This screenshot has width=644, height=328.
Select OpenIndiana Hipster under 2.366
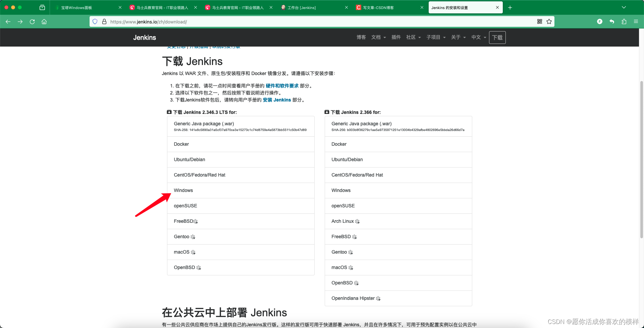coord(398,298)
